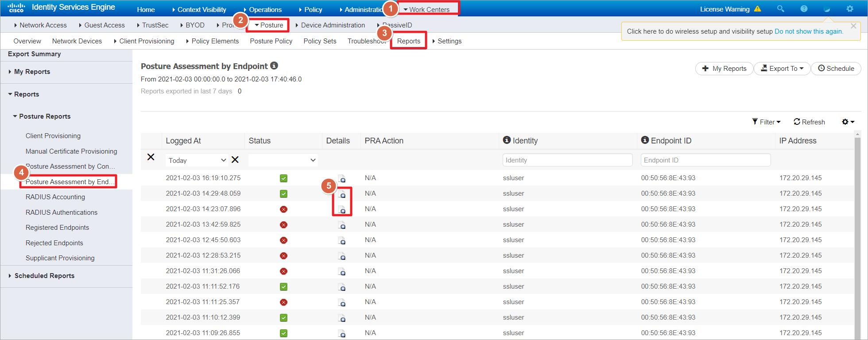Open details icon for 13:42:59.825 row
This screenshot has height=340, width=868.
(x=342, y=225)
